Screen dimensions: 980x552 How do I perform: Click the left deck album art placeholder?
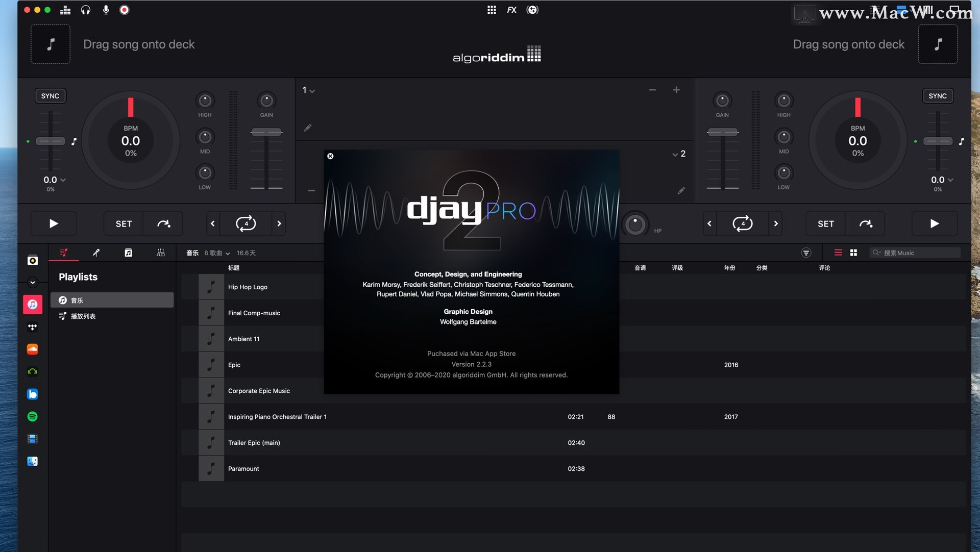51,44
